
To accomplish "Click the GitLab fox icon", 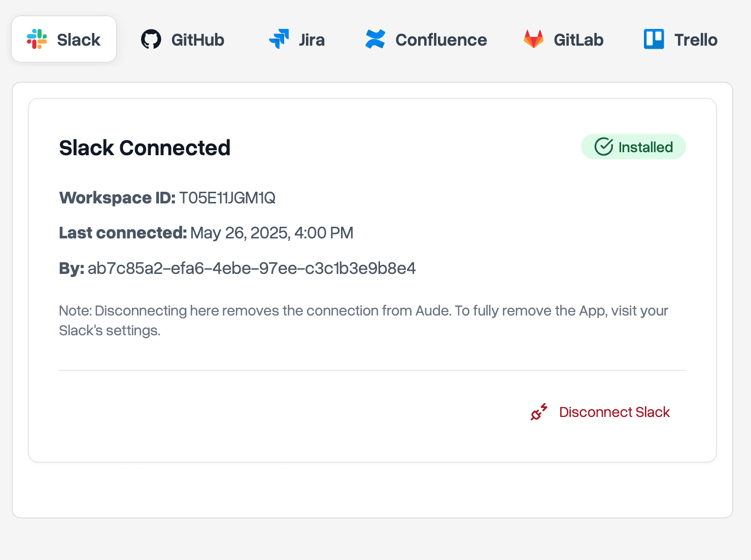I will pyautogui.click(x=533, y=39).
